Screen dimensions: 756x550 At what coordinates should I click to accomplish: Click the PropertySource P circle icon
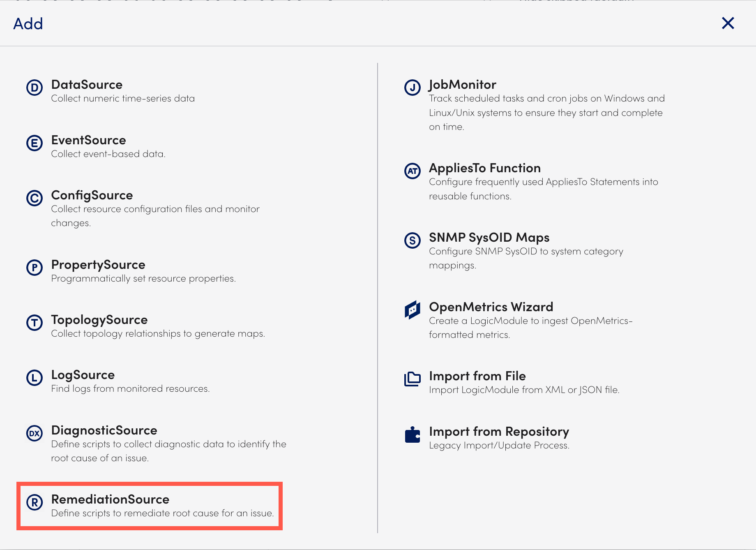click(35, 268)
